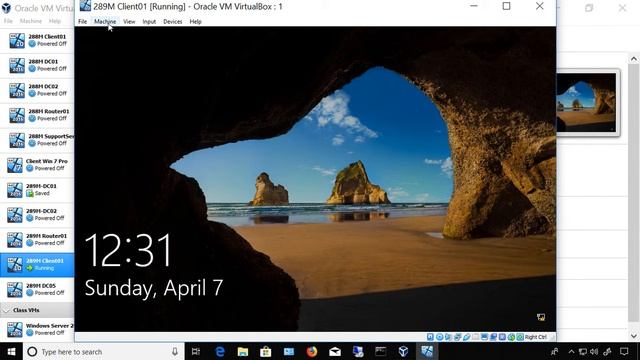The width and height of the screenshot is (640, 360).
Task: Open the File menu in the VirtualBox Manager window
Action: [x=8, y=21]
